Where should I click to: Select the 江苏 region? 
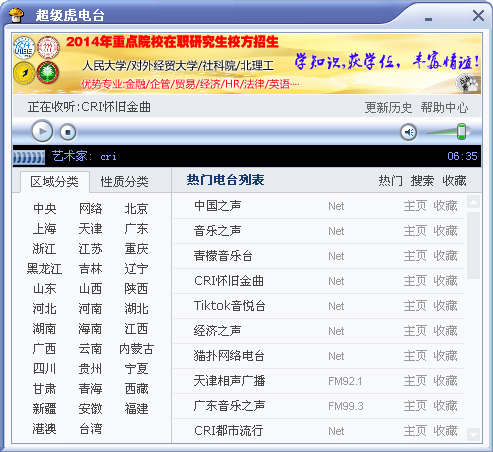(x=90, y=249)
